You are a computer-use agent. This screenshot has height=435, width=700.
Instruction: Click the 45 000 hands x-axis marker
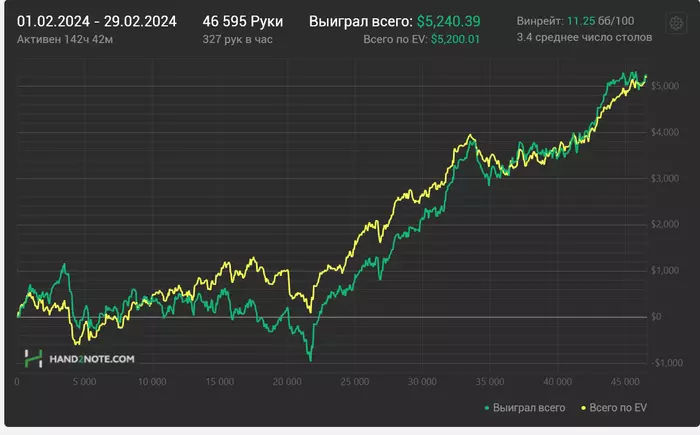pyautogui.click(x=625, y=382)
